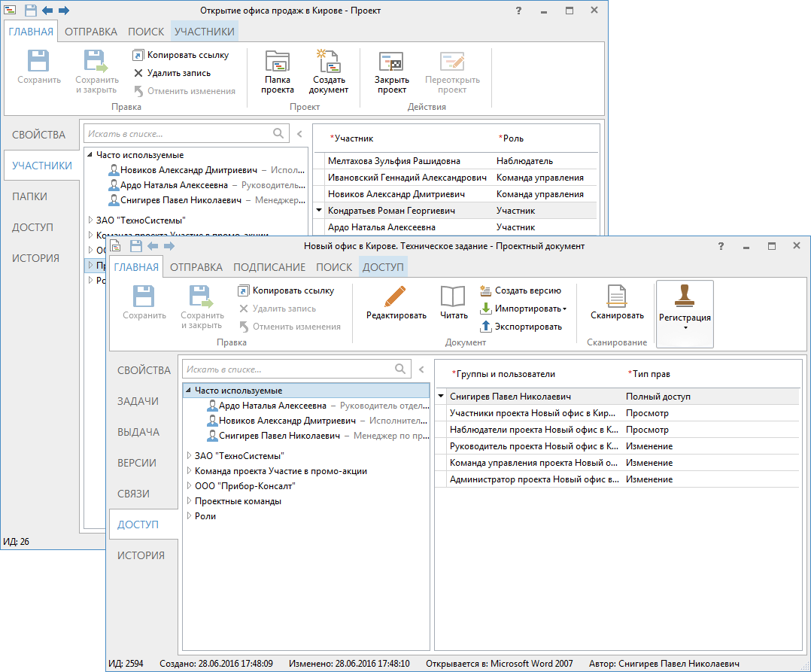Click Close project (Закрыть проект) icon
The width and height of the screenshot is (811, 672).
coord(392,62)
